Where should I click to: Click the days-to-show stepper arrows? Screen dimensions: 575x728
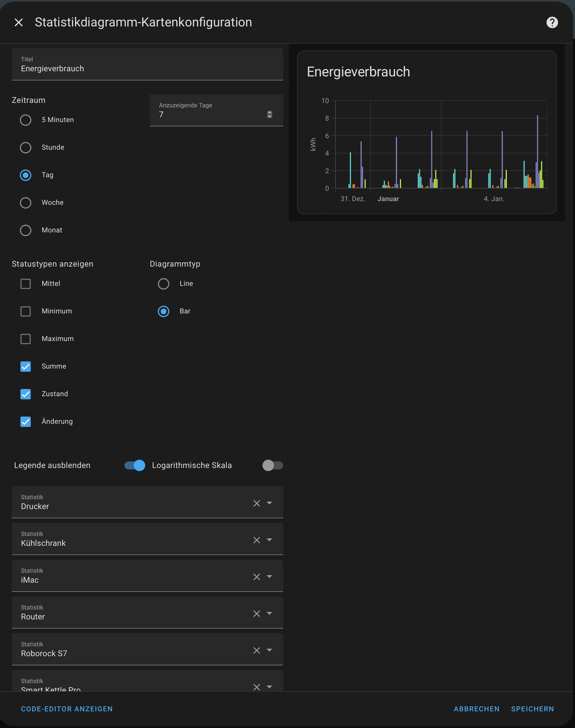[x=269, y=114]
